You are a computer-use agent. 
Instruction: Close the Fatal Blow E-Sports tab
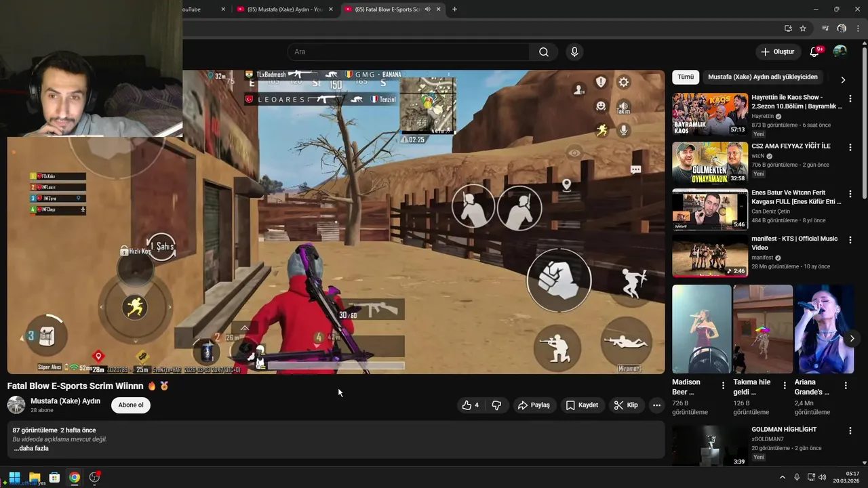pos(439,9)
